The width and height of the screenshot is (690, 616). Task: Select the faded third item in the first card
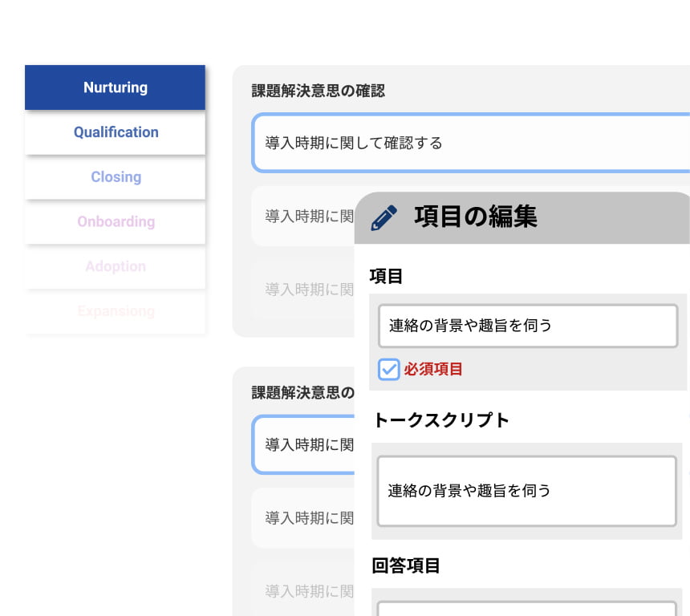pyautogui.click(x=302, y=290)
